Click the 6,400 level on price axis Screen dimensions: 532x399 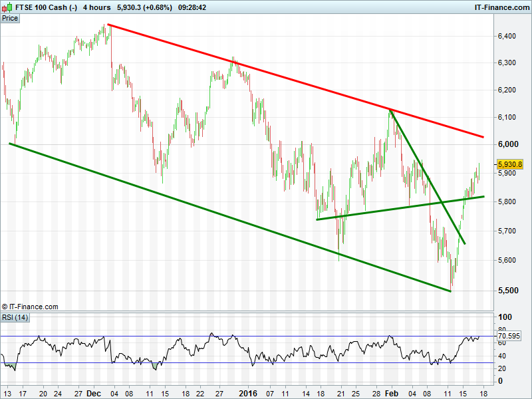(507, 36)
